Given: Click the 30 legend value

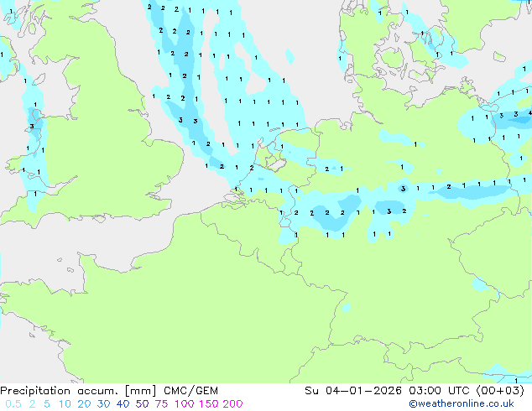Looking at the screenshot, I should click(103, 404).
